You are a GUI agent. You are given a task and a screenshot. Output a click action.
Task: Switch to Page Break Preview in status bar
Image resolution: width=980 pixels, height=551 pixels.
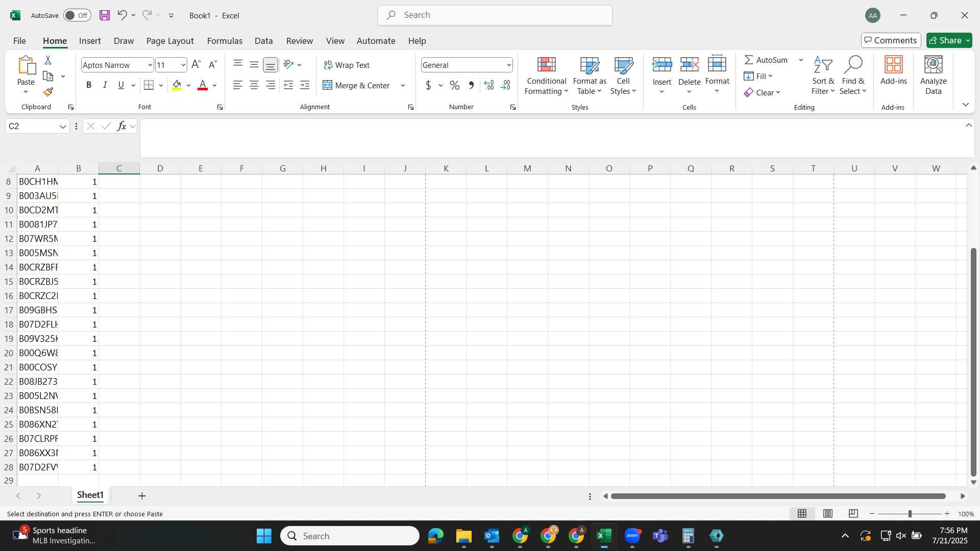coord(853,514)
